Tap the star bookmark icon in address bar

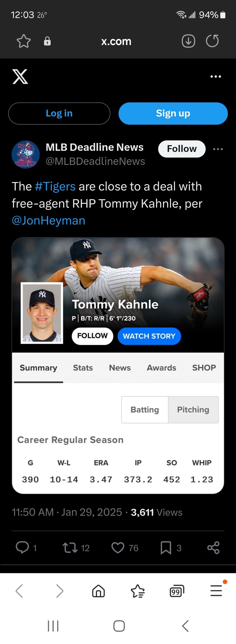[24, 41]
